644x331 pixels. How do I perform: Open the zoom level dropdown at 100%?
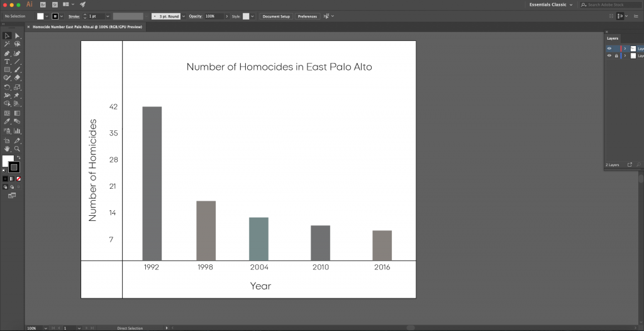[45, 328]
